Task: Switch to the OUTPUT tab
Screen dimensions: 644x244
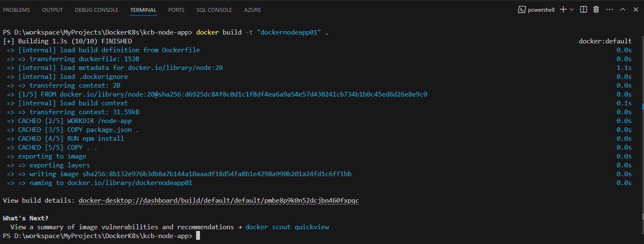Action: coord(52,10)
